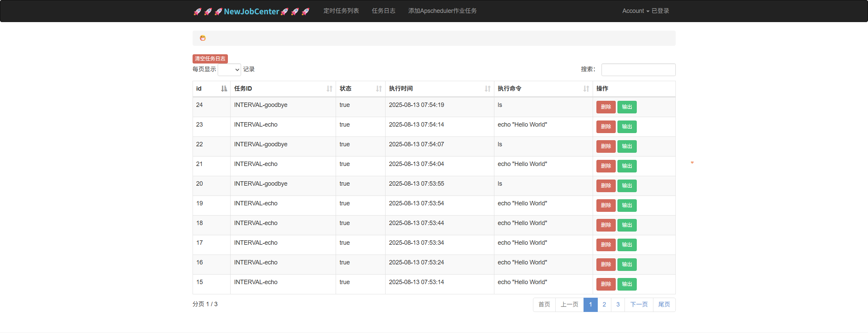
Task: Sort by 状态 column sort icon
Action: (379, 89)
